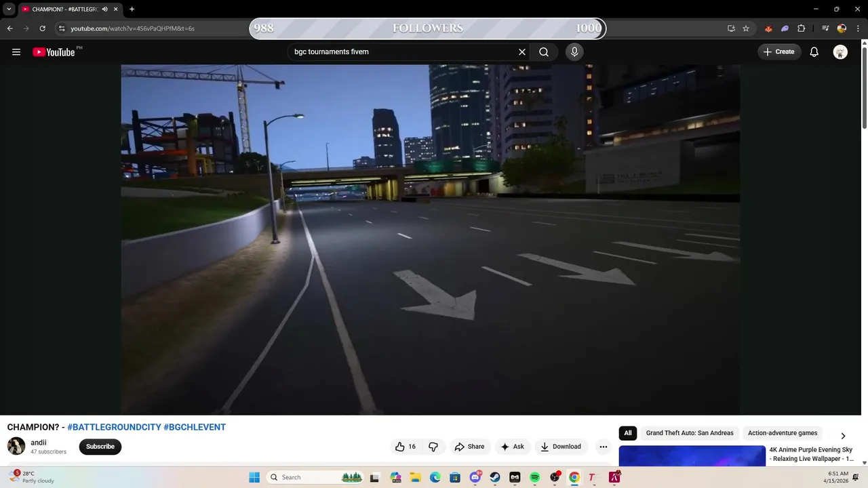Open 4K Anime Purple Evening Sky title
The width and height of the screenshot is (868, 488).
coord(811,454)
